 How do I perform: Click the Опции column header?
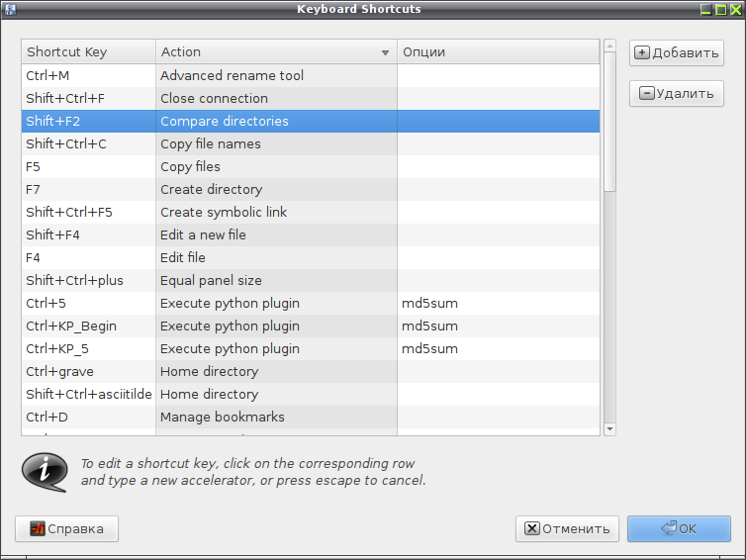coord(498,51)
